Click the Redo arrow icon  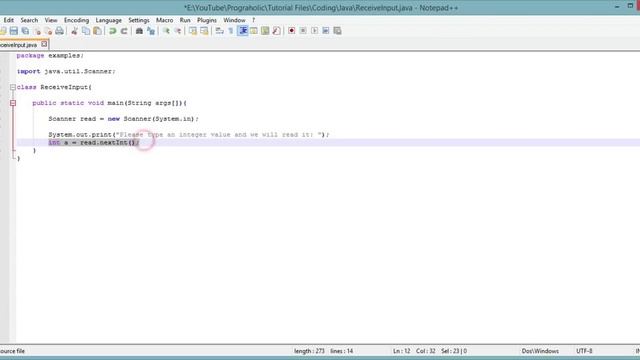pyautogui.click(x=124, y=31)
